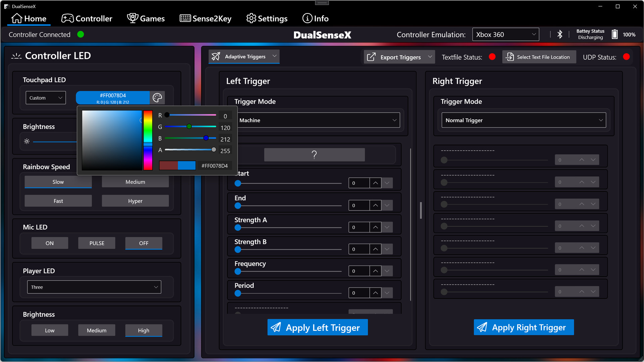
Task: Click the rainbow hue spectrum bar
Action: [x=148, y=140]
